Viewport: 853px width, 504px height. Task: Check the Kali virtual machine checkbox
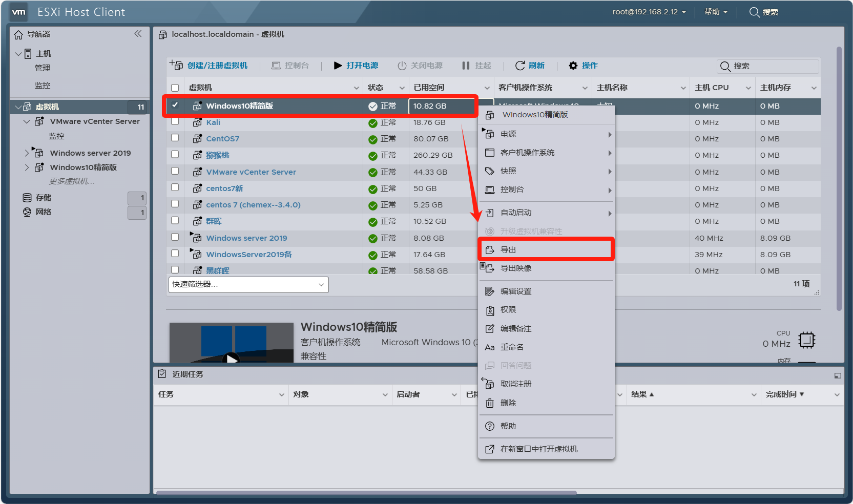point(175,122)
